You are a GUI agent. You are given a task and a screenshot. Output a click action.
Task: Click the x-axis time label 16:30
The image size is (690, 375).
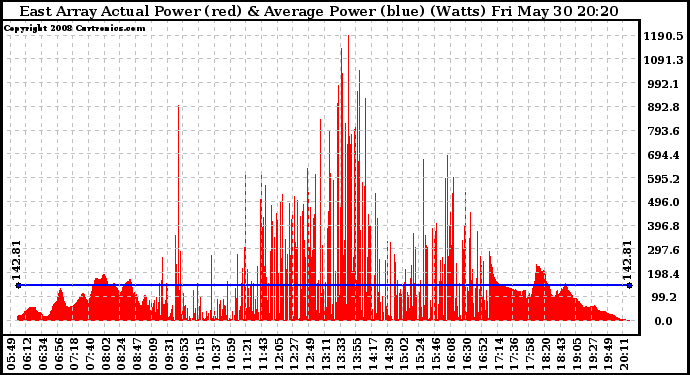467,354
